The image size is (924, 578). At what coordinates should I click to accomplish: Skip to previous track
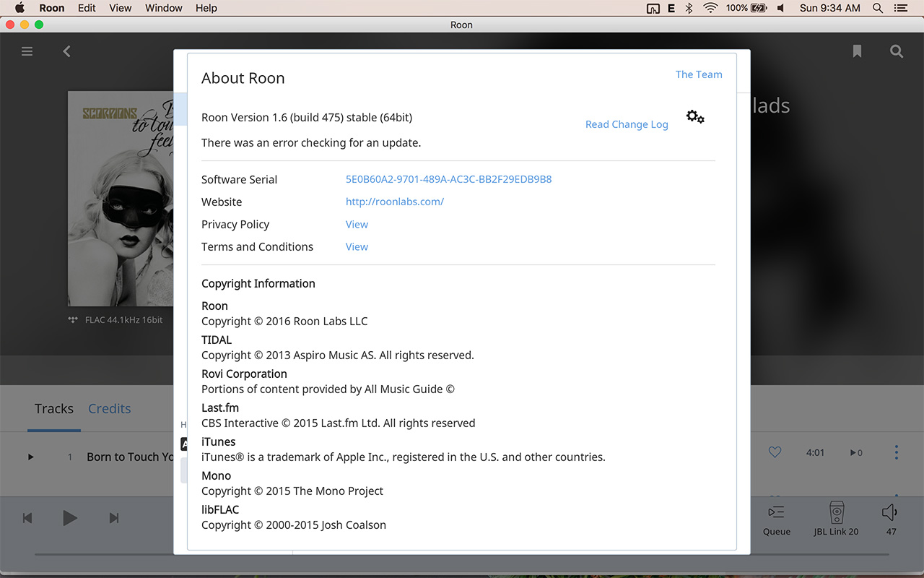click(27, 518)
